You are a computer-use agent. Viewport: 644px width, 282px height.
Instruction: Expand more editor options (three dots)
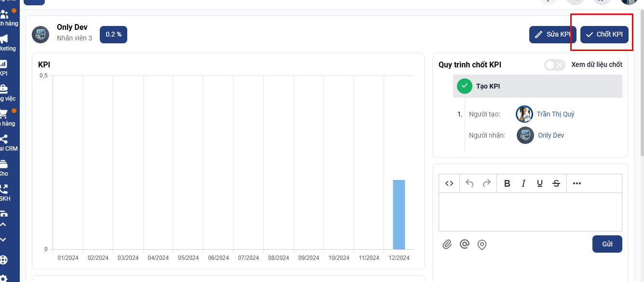577,183
